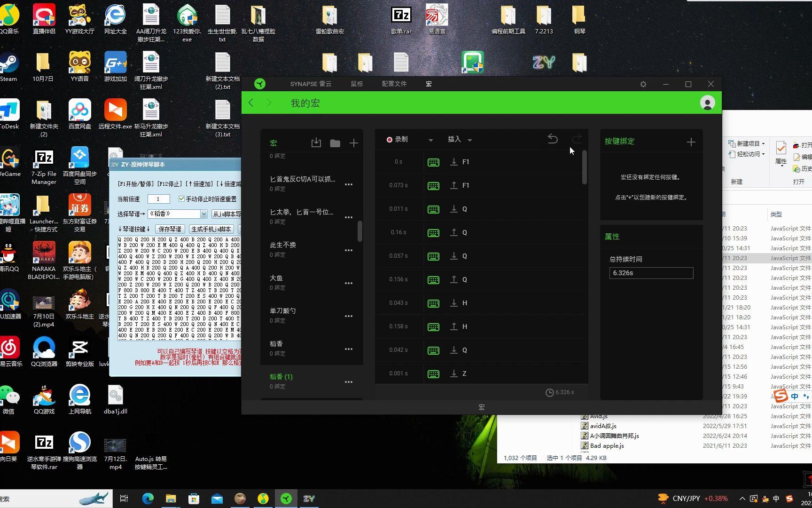
Task: Open Microsoft Store from taskbar
Action: tap(194, 499)
